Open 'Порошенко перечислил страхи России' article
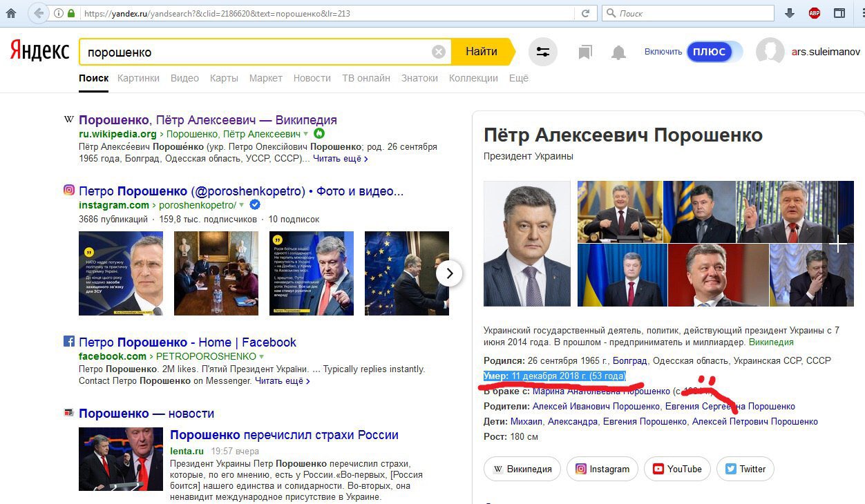 (x=284, y=435)
